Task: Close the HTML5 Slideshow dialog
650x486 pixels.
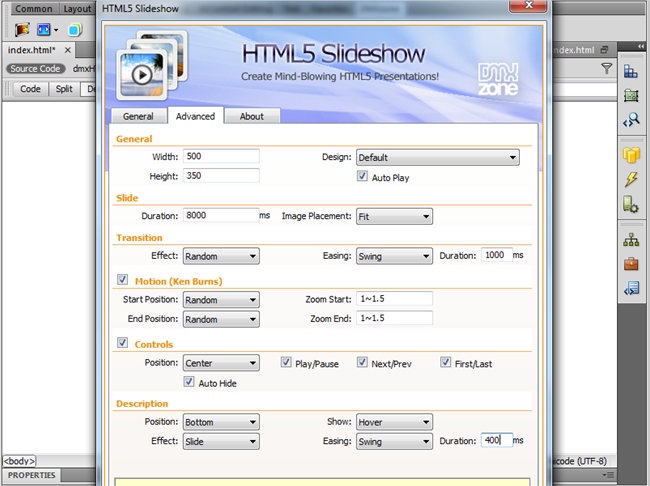Action: 528,5
